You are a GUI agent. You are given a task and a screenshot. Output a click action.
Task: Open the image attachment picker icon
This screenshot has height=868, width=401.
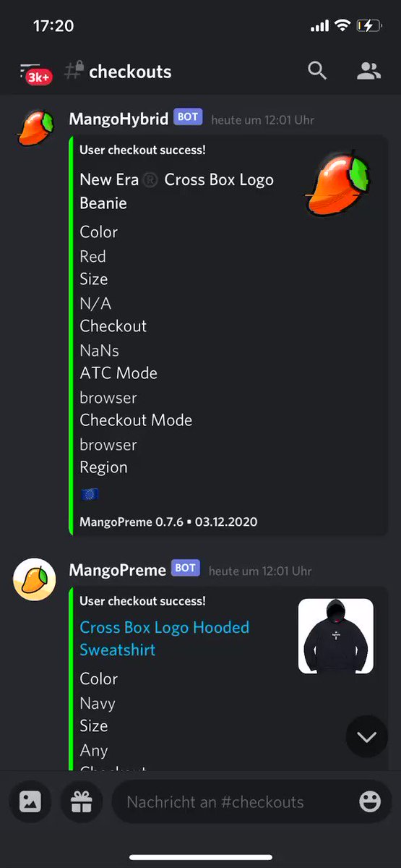(30, 801)
